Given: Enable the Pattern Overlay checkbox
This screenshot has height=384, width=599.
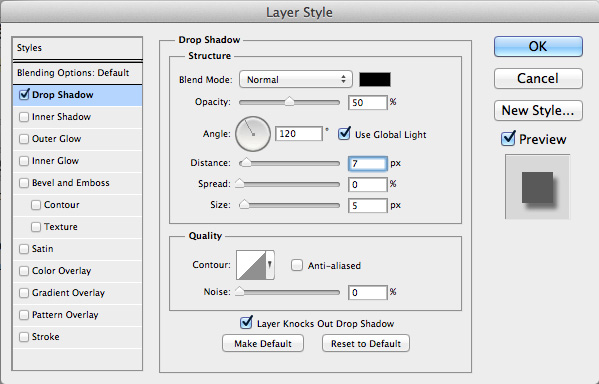Looking at the screenshot, I should [x=24, y=315].
